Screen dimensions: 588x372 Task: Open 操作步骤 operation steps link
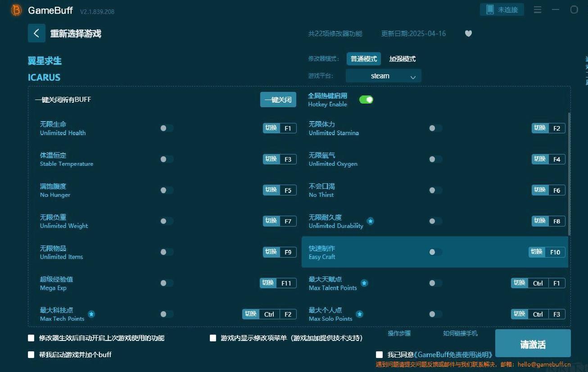(x=399, y=334)
